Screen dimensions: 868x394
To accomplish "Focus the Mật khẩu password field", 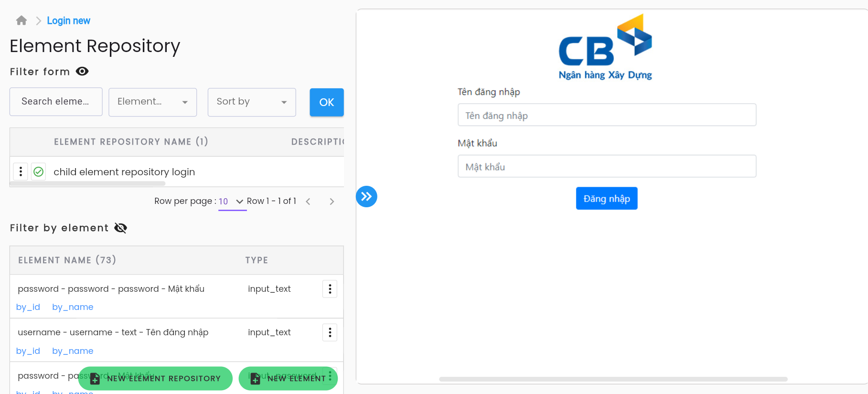I will 607,166.
